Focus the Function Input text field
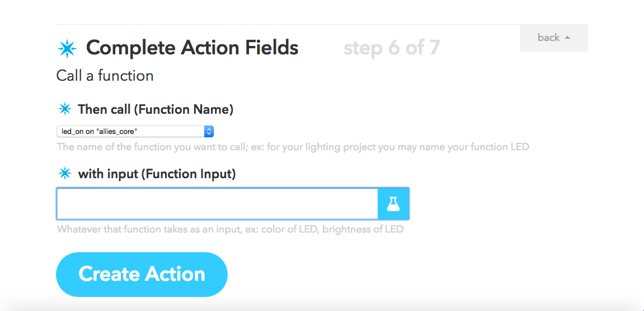Viewport: 644px width, 311px height. pos(217,203)
